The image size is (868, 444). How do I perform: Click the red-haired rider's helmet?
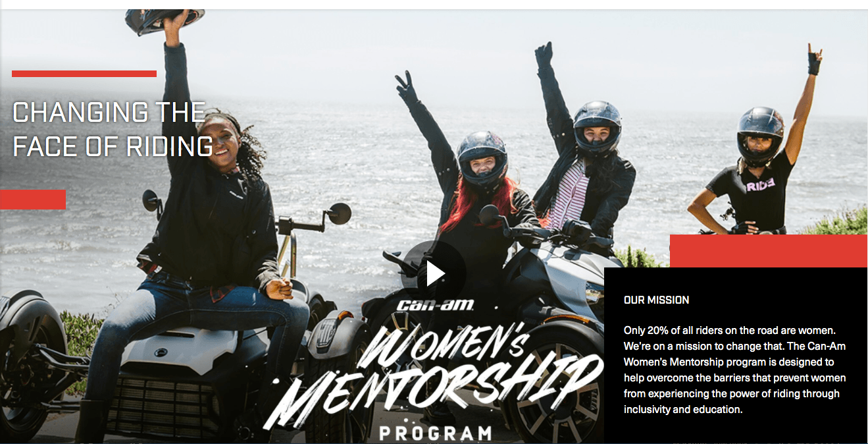[x=482, y=157]
